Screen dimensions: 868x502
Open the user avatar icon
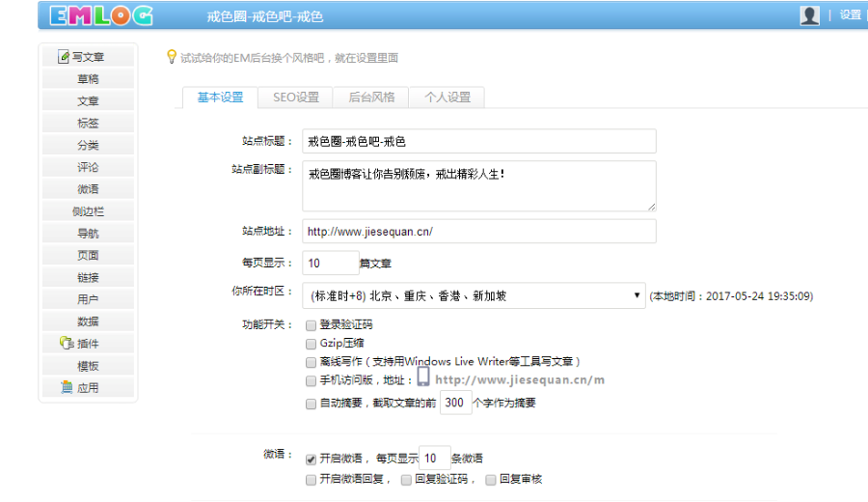809,15
